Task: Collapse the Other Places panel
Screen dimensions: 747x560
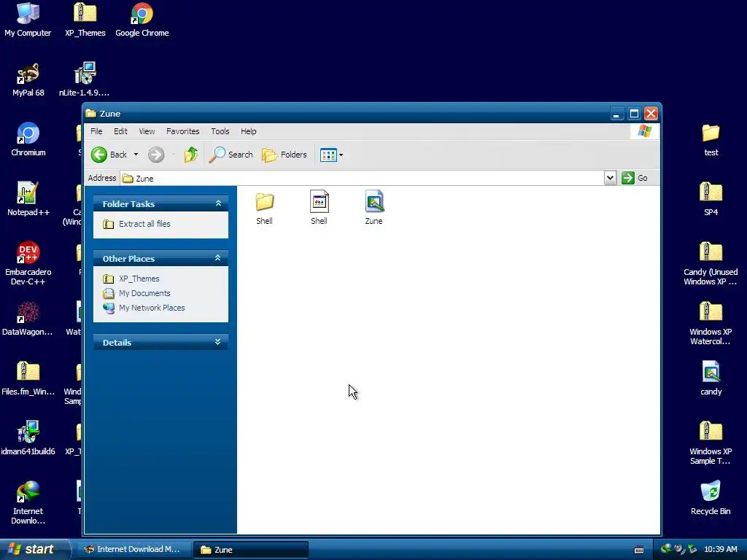Action: [x=217, y=258]
